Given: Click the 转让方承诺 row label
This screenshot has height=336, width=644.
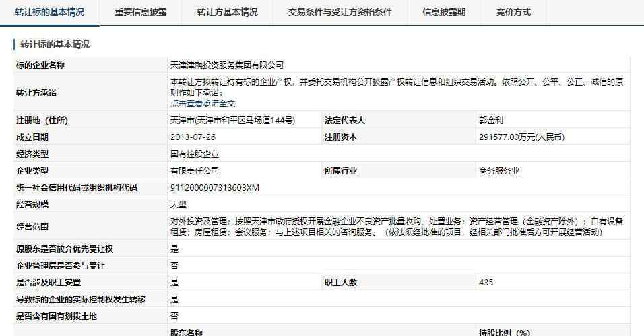Looking at the screenshot, I should click(x=36, y=93).
